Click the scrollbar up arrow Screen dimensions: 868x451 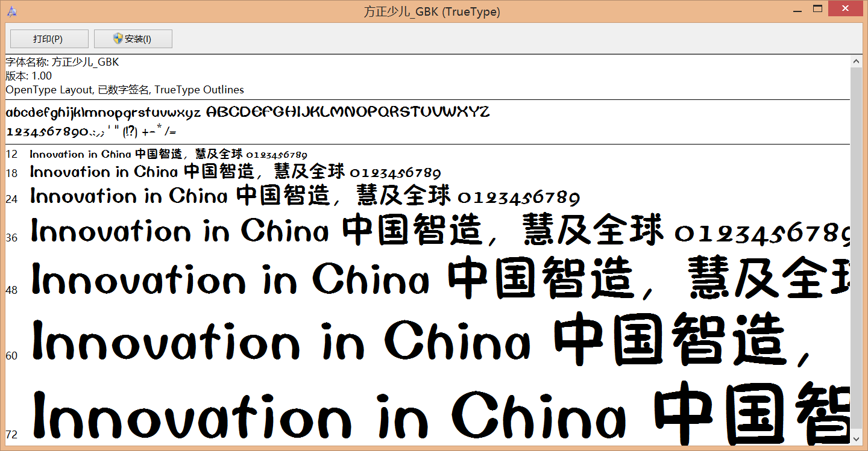click(x=856, y=61)
